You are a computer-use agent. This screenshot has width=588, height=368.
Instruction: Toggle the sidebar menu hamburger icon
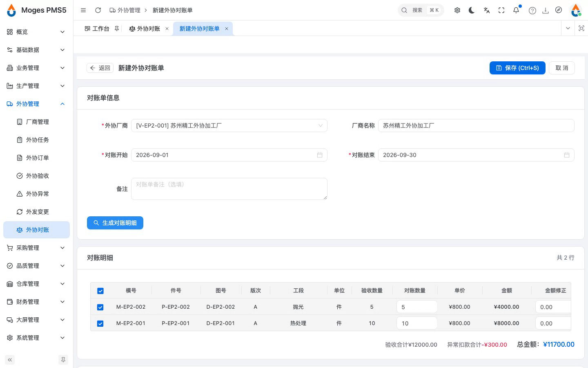click(83, 10)
